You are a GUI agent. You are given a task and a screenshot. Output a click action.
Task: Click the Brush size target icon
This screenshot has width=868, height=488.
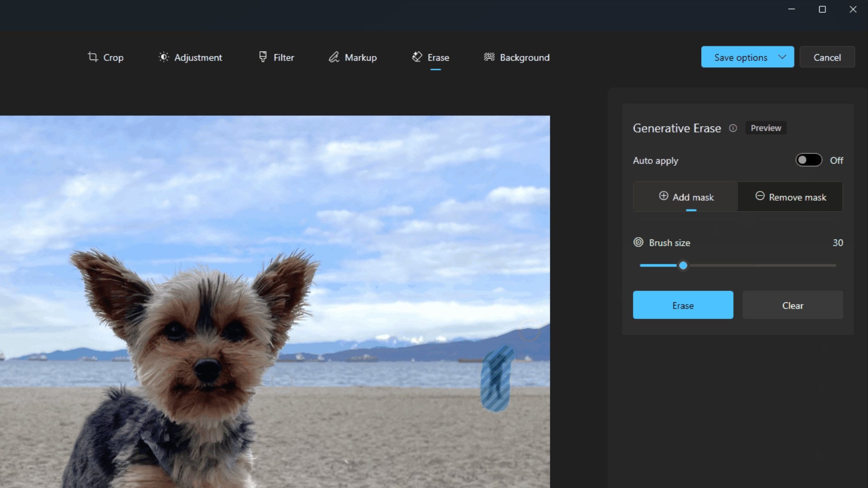pos(638,242)
